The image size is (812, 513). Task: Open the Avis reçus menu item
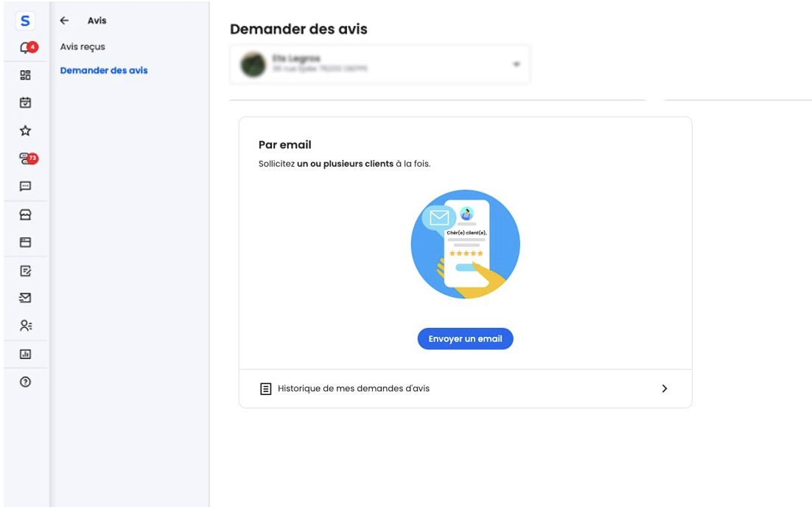pos(83,46)
